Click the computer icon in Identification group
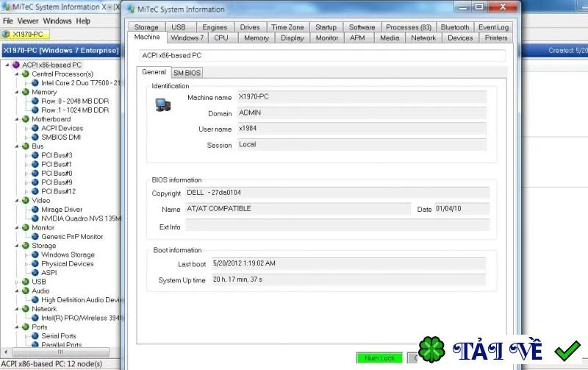588x370 pixels. point(162,104)
